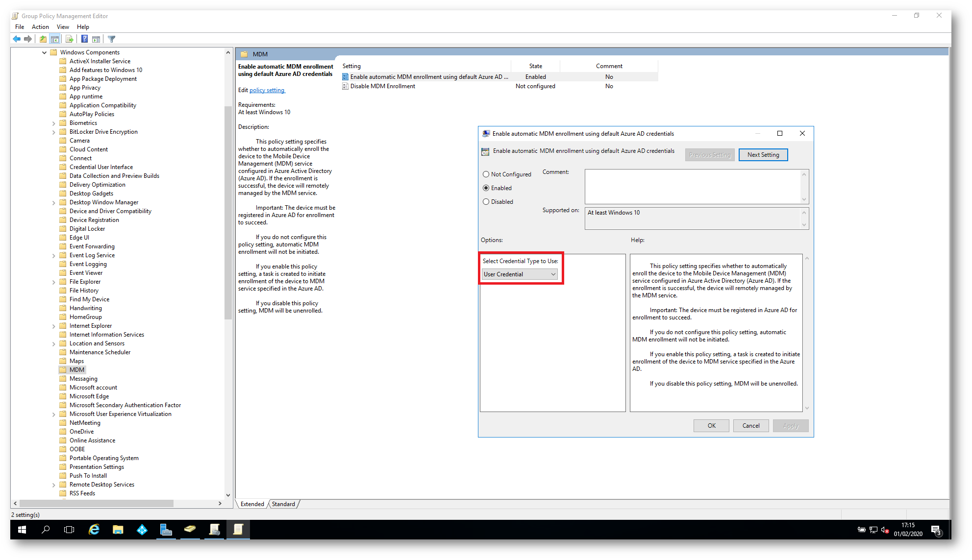
Task: Select the Credential User Interface tree item
Action: tap(101, 167)
